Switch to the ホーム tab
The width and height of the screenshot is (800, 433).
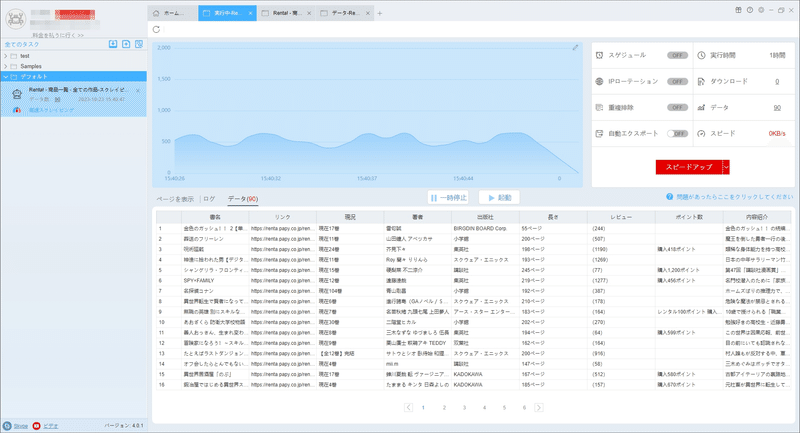pos(172,13)
